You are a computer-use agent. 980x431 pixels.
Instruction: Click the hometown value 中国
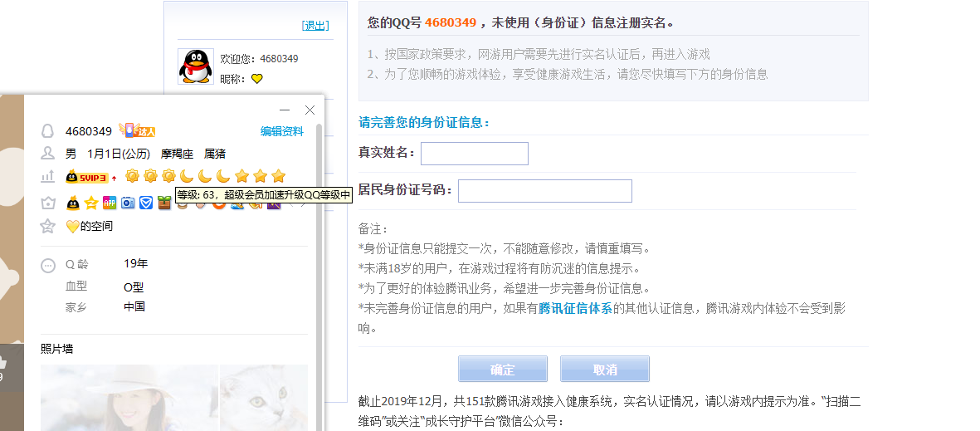pos(134,306)
